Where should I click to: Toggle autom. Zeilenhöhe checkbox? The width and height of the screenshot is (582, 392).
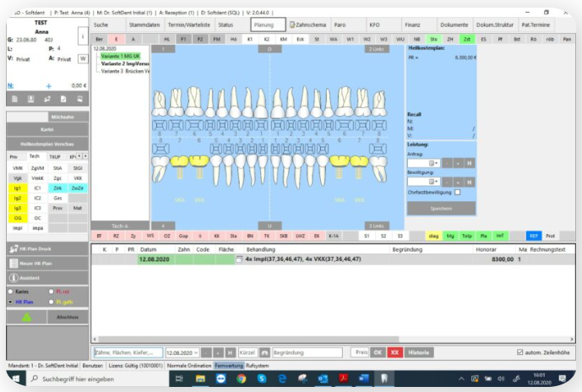click(x=520, y=352)
